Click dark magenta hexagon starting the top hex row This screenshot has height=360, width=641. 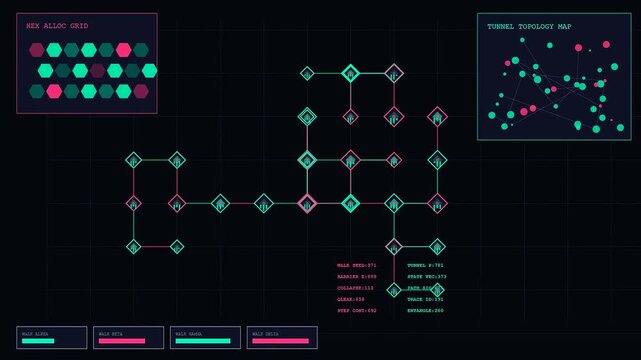(37, 50)
